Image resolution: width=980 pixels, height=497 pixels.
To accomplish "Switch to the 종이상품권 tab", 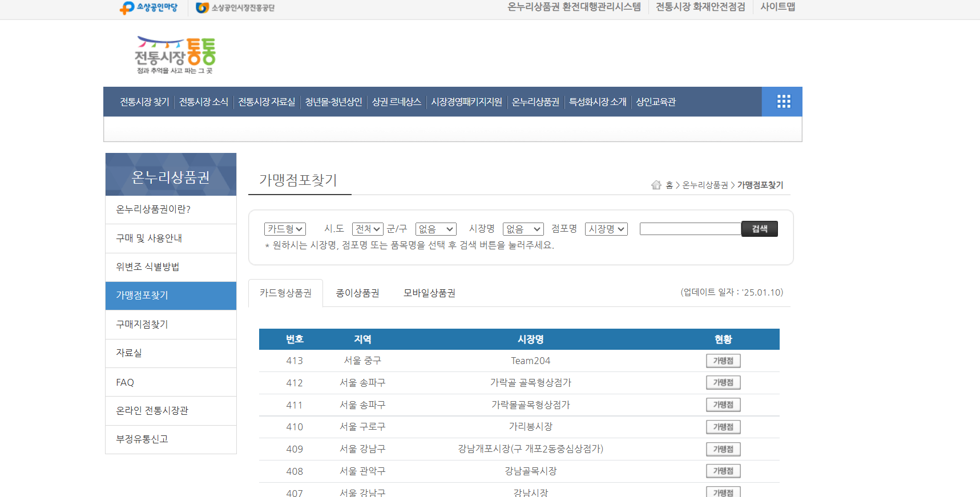I will [358, 293].
